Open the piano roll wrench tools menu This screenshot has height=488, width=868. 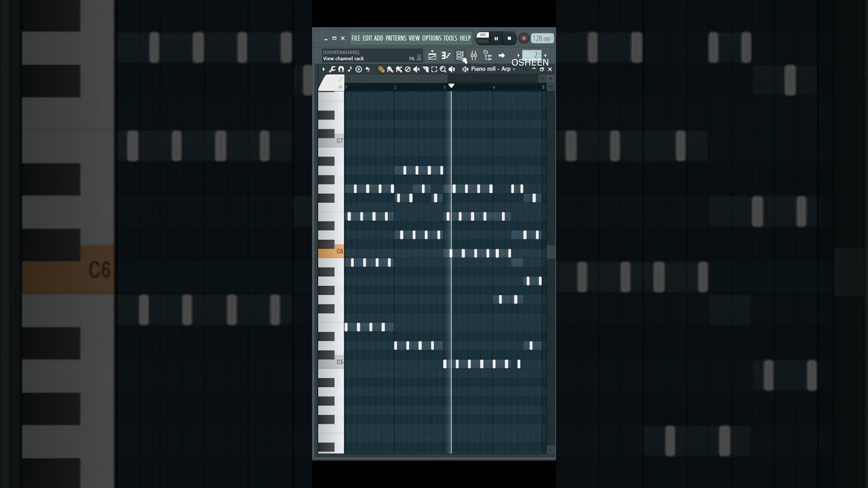coord(332,69)
